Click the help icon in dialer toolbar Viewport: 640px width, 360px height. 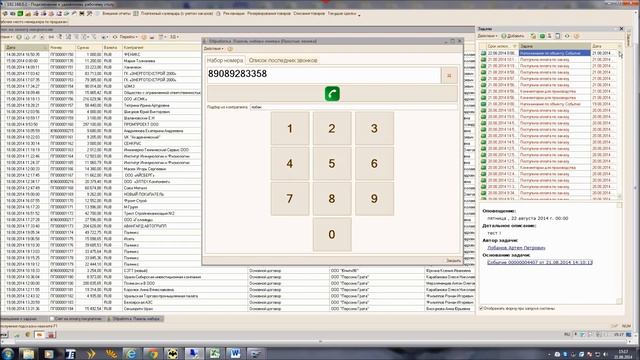(230, 49)
